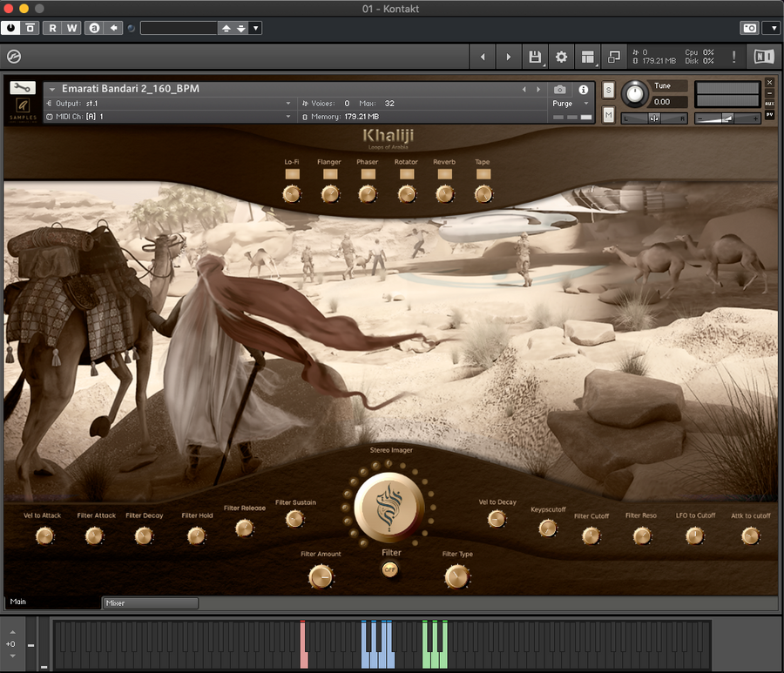Click the snapshot camera icon in host toolbar
This screenshot has width=784, height=673.
(749, 28)
